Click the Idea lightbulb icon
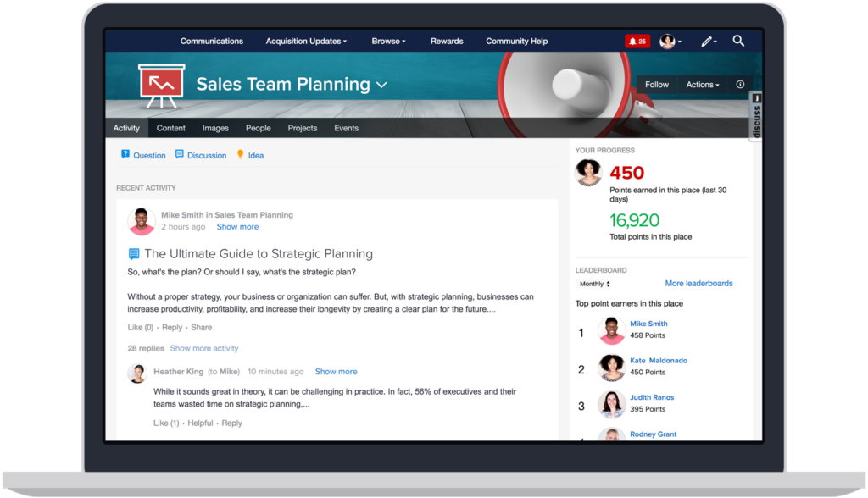Viewport: 868px width, 498px height. [x=240, y=154]
